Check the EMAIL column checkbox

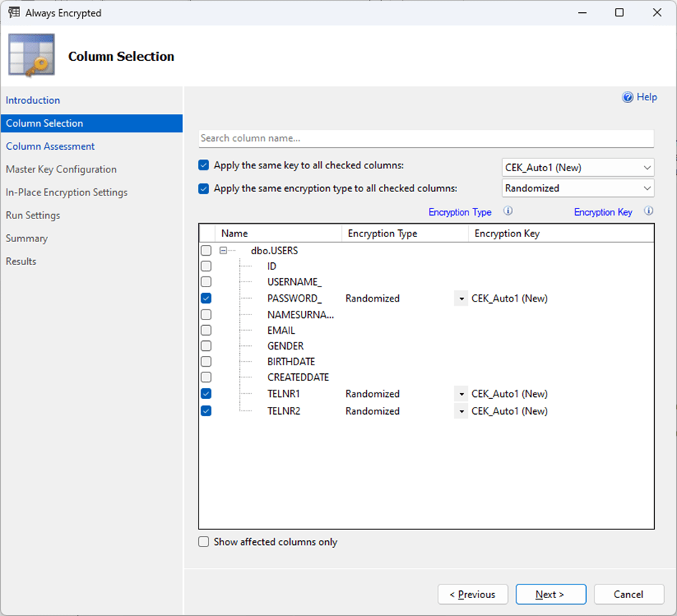206,330
